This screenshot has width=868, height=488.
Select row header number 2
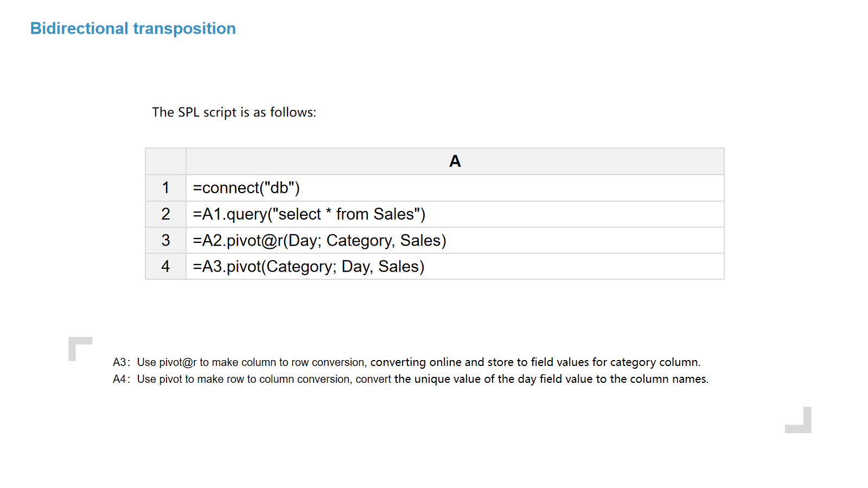click(x=165, y=214)
